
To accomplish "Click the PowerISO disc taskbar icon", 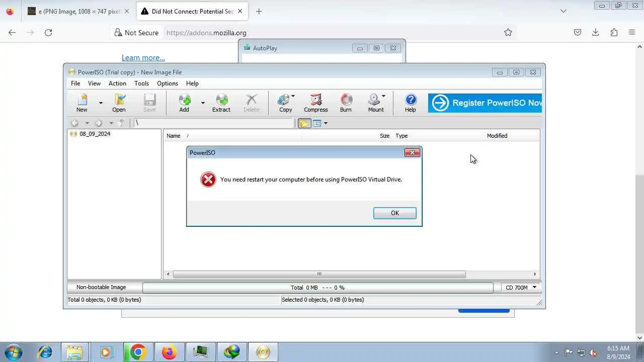I will (263, 352).
